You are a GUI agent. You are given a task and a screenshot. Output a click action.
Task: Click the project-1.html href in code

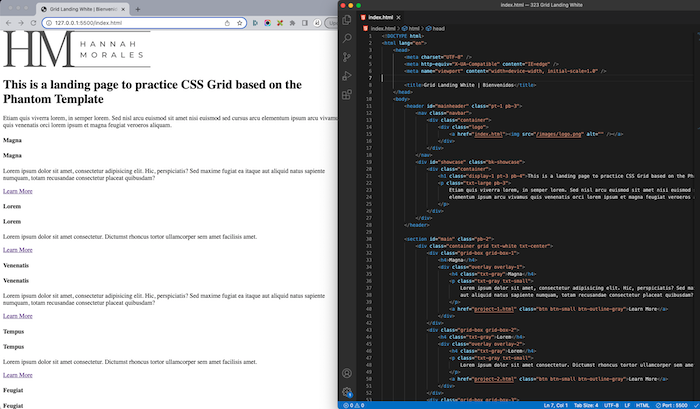[x=494, y=309]
